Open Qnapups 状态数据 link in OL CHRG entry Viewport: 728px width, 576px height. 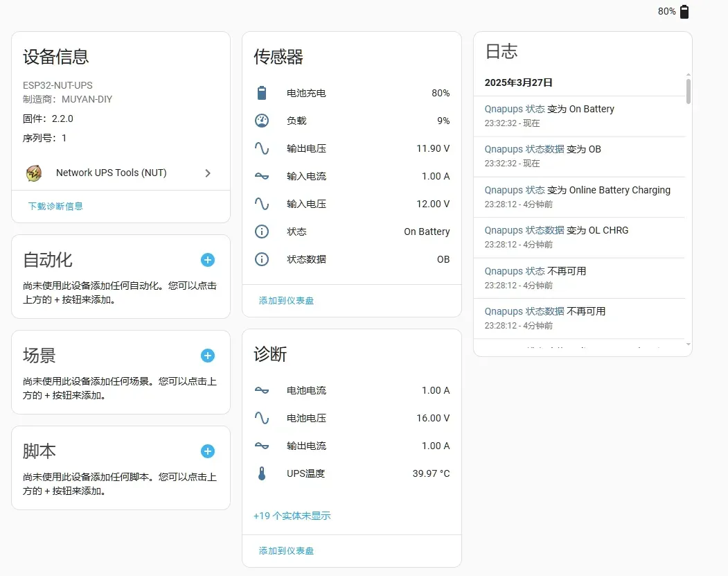coord(524,230)
